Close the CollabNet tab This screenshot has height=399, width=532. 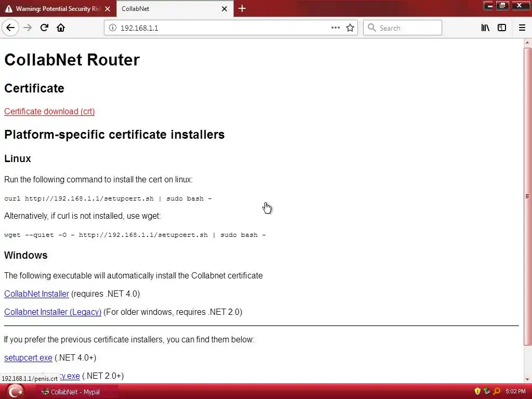click(224, 9)
